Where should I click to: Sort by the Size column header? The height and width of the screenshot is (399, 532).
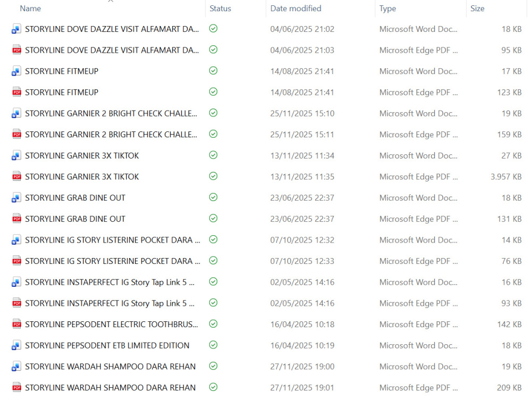pyautogui.click(x=477, y=9)
